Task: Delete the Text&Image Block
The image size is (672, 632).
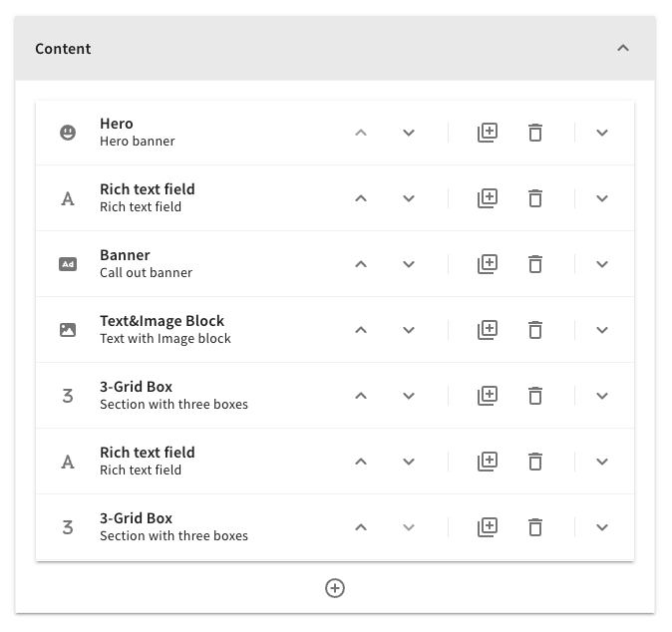Action: pos(535,330)
